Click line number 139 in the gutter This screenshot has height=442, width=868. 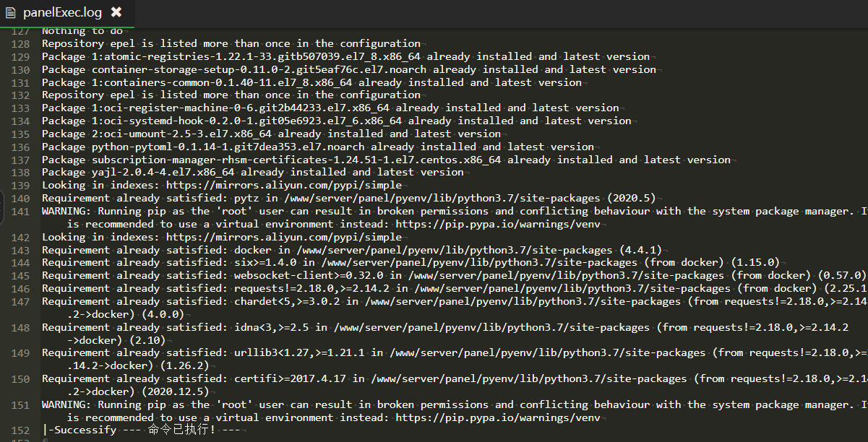pos(21,186)
